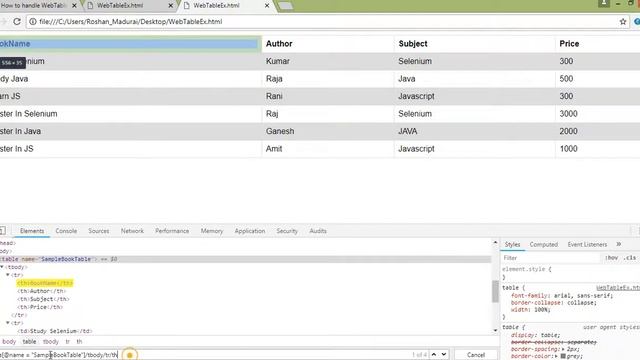Cancel the DevTools element search
The width and height of the screenshot is (640, 360).
pyautogui.click(x=476, y=355)
